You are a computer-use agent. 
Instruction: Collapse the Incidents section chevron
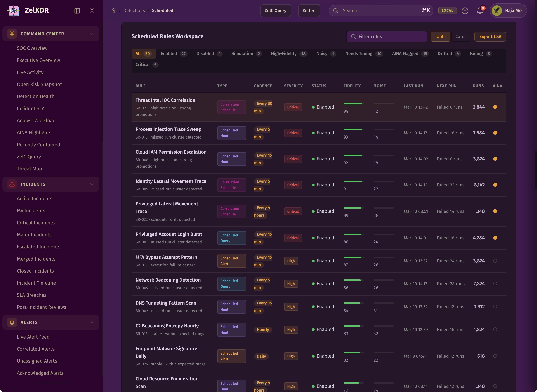(x=92, y=184)
